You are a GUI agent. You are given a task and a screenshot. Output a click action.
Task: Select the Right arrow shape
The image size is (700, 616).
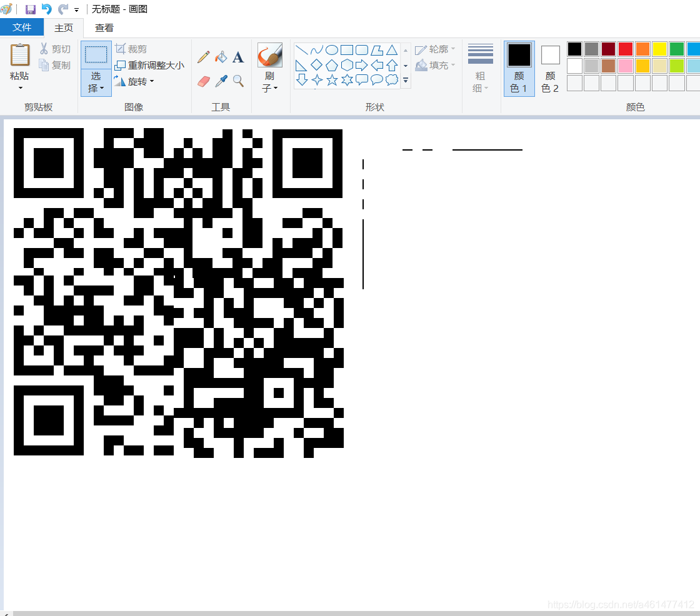[362, 65]
